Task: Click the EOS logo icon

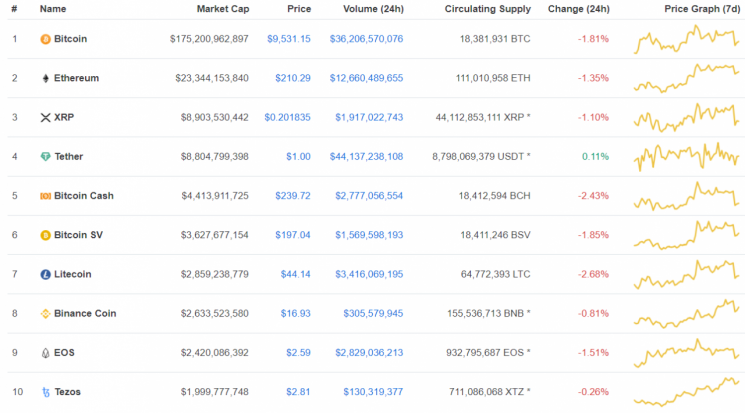Action: tap(45, 353)
